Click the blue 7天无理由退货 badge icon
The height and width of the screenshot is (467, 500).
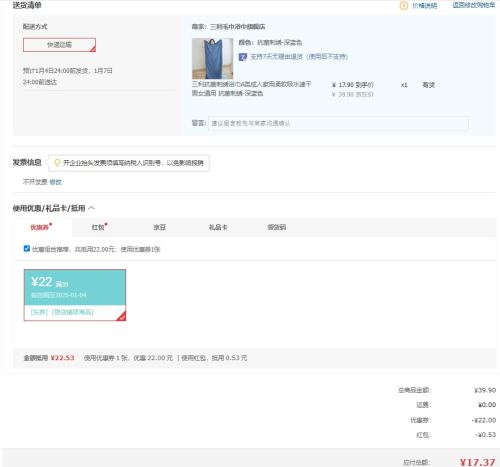pyautogui.click(x=242, y=57)
